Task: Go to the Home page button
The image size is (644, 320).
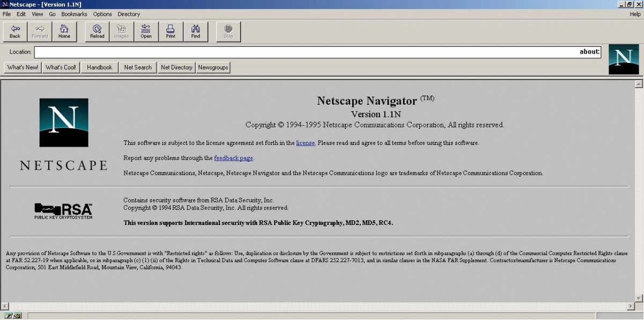Action: 64,32
